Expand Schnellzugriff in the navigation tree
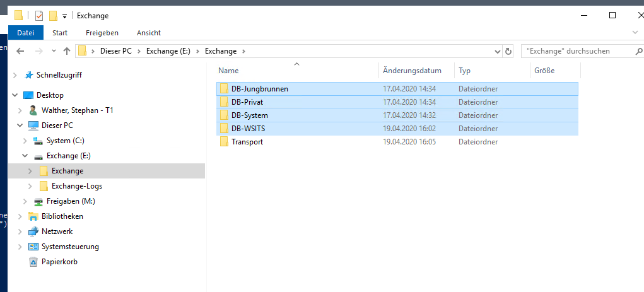The height and width of the screenshot is (292, 644). [15, 75]
